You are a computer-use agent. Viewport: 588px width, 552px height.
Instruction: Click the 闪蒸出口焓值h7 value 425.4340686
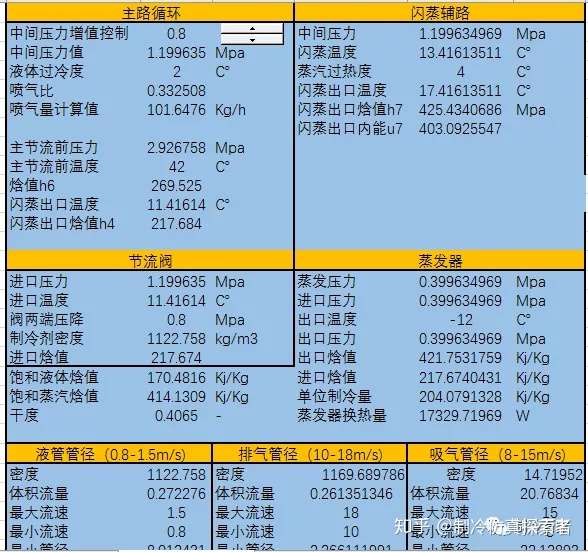tap(460, 110)
